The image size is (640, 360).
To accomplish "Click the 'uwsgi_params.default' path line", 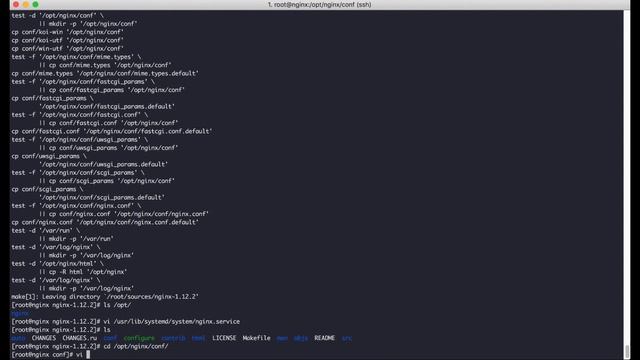I will (103, 164).
